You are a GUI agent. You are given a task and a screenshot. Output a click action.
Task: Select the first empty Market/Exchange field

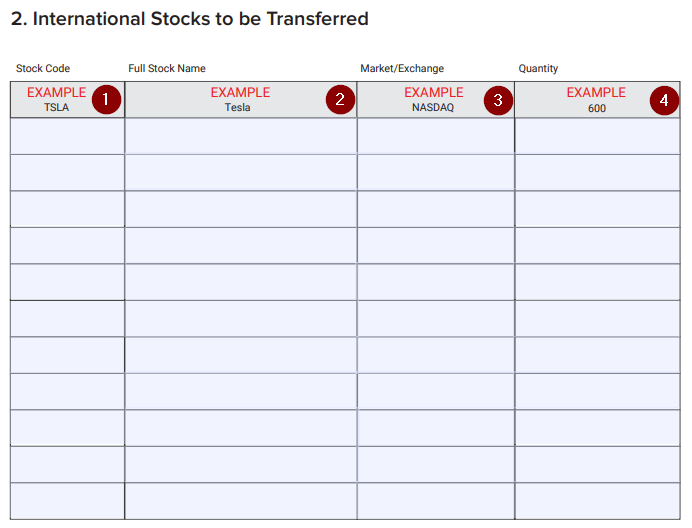pyautogui.click(x=436, y=136)
